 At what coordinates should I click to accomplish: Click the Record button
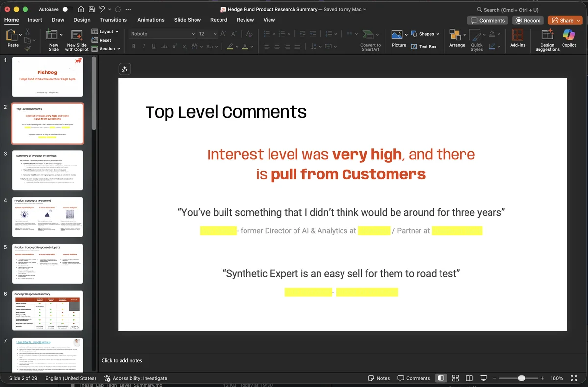(x=528, y=20)
